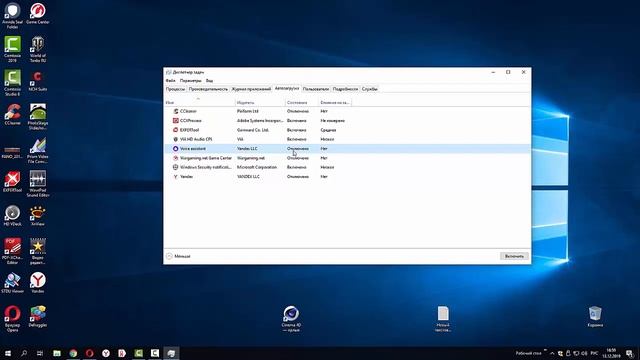
Task: Select Wargaming.net Game Center row
Action: 347,158
